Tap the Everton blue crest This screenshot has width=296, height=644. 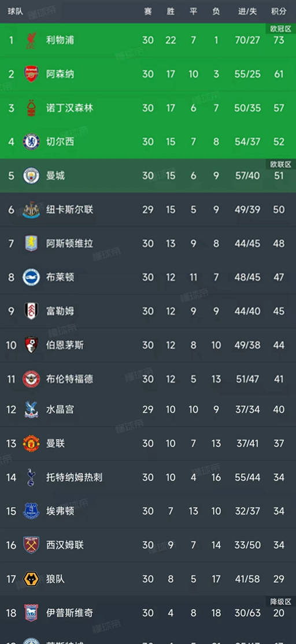point(31,511)
